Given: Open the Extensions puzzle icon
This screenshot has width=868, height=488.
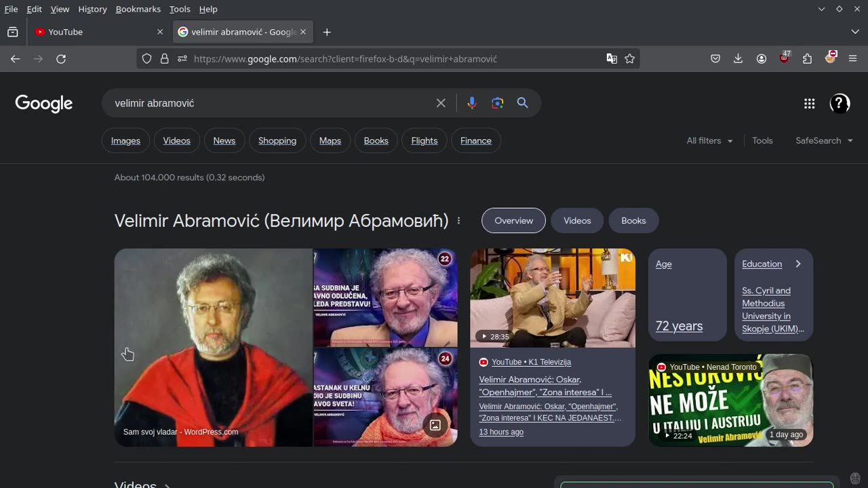Looking at the screenshot, I should point(807,59).
